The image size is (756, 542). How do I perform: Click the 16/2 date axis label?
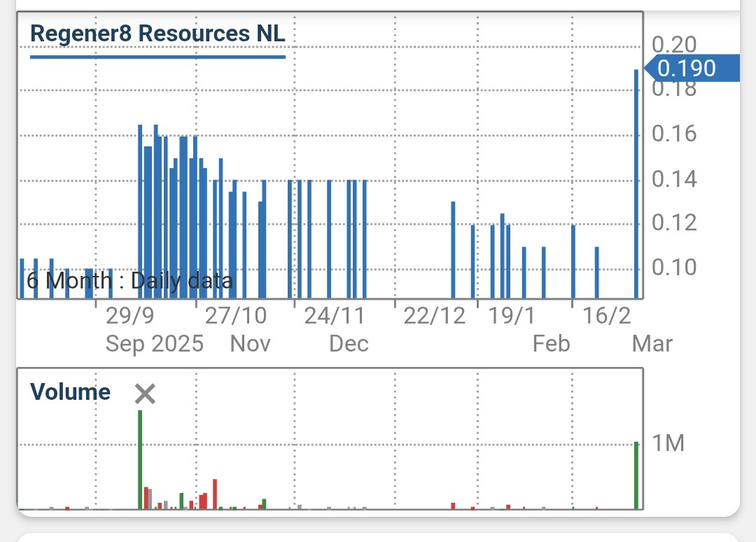tap(606, 316)
